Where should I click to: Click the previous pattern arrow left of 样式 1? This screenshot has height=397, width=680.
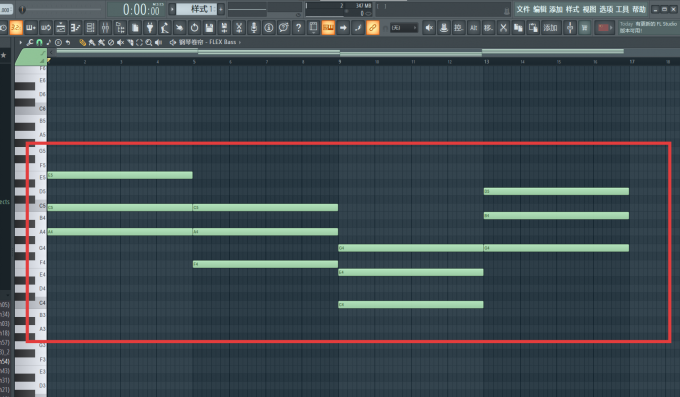coord(172,9)
